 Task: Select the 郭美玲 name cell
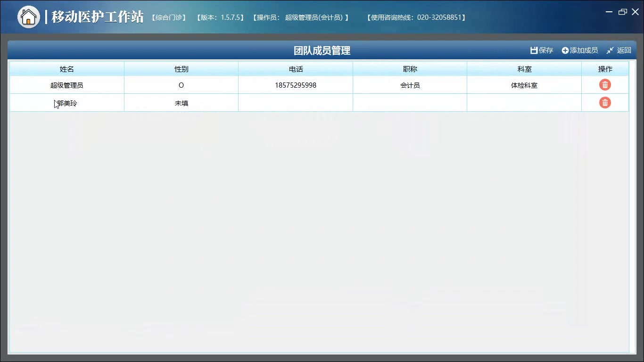click(x=67, y=103)
